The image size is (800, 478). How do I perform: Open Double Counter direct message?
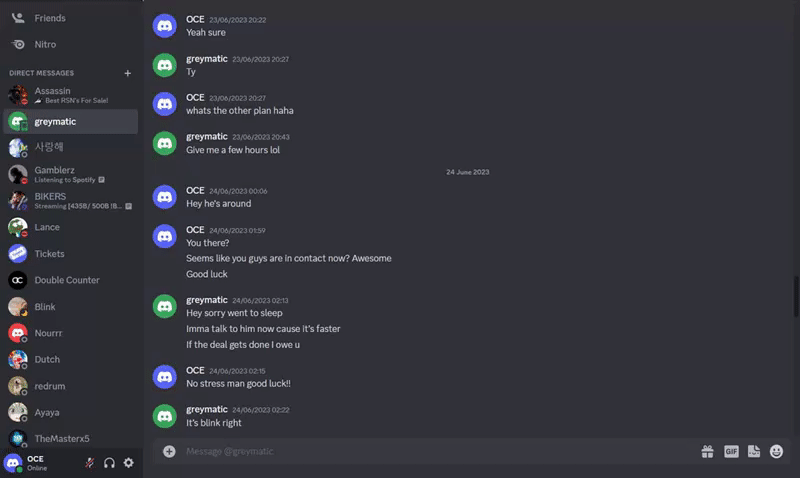point(70,280)
